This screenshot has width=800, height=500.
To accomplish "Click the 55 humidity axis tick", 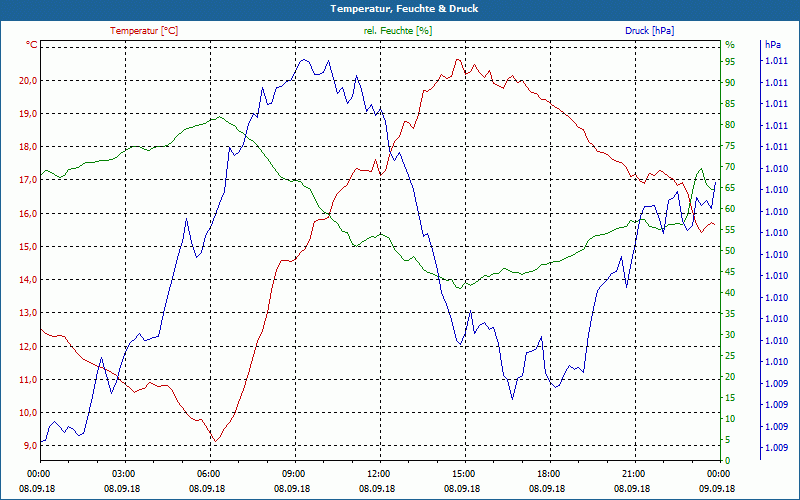I will coord(730,230).
